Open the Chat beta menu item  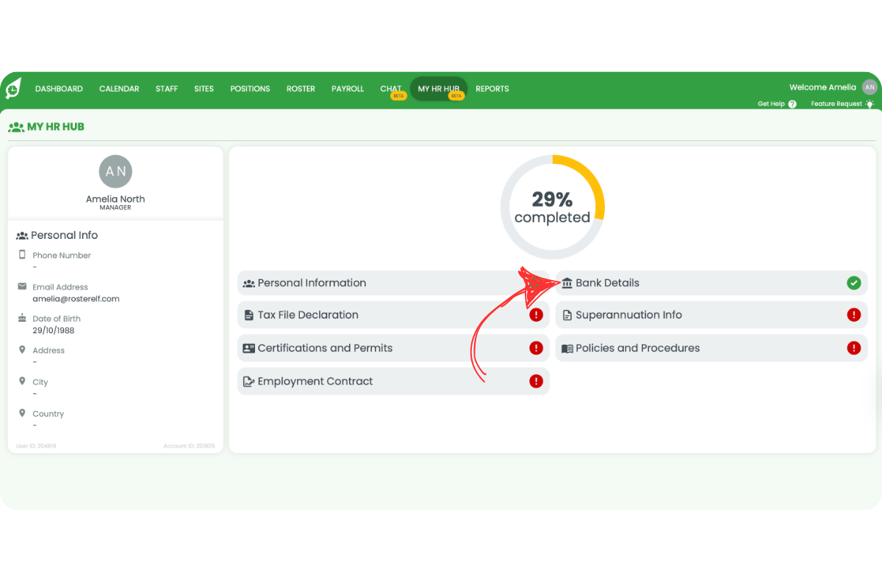[390, 89]
